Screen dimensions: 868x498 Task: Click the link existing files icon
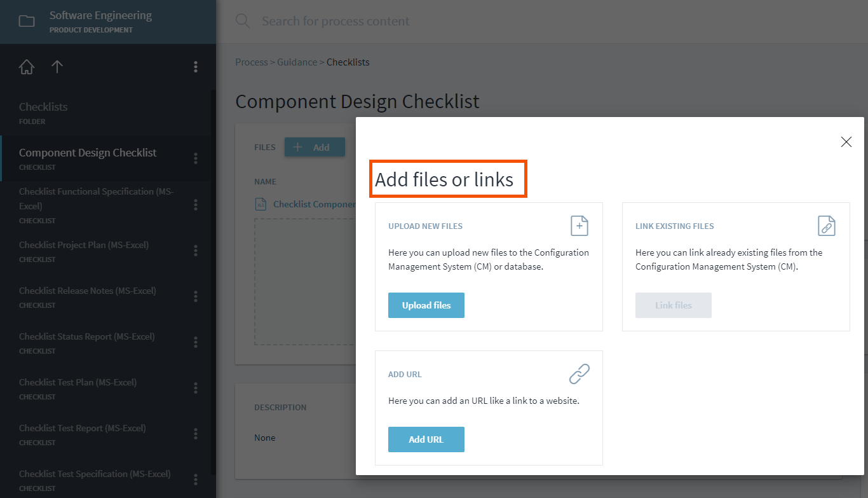point(826,226)
